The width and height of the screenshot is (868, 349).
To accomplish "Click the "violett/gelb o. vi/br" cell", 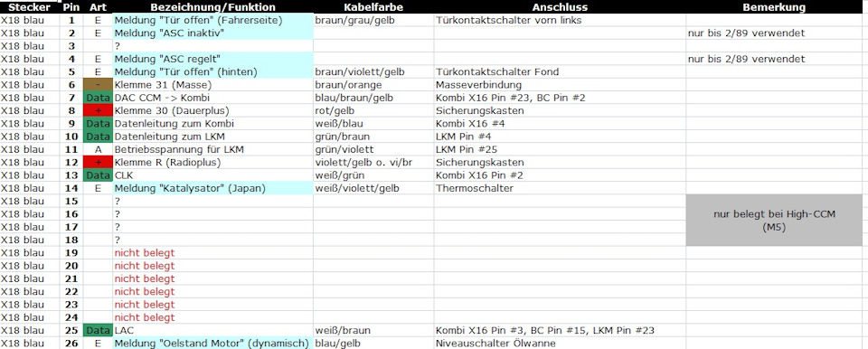I will 373,163.
